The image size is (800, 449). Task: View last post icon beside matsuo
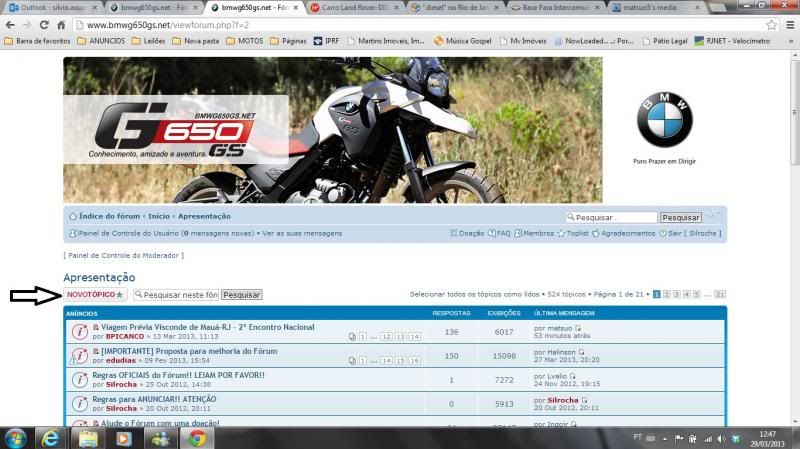coord(578,328)
